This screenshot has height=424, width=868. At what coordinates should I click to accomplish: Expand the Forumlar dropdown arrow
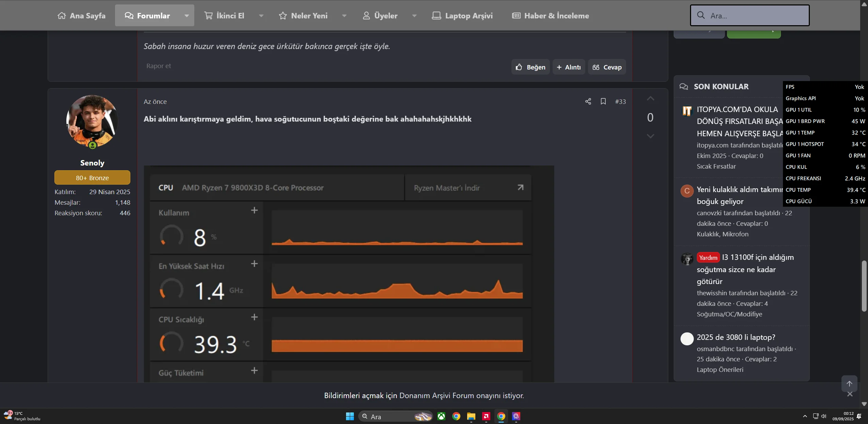pos(186,16)
